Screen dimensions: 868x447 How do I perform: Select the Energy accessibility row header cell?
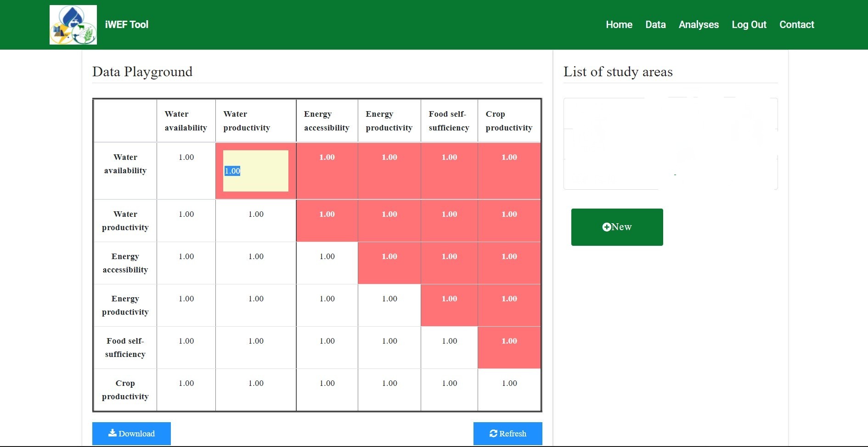[124, 263]
